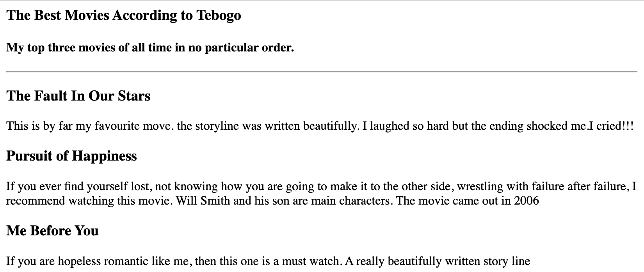This screenshot has height=272, width=644.
Task: Click the 'Me Before You' heading
Action: pos(52,231)
